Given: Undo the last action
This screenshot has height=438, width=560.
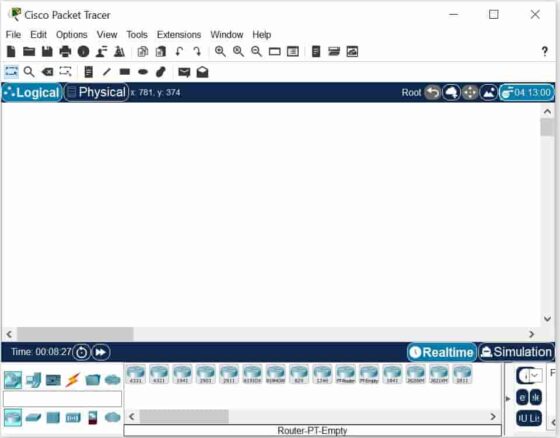Looking at the screenshot, I should [179, 52].
